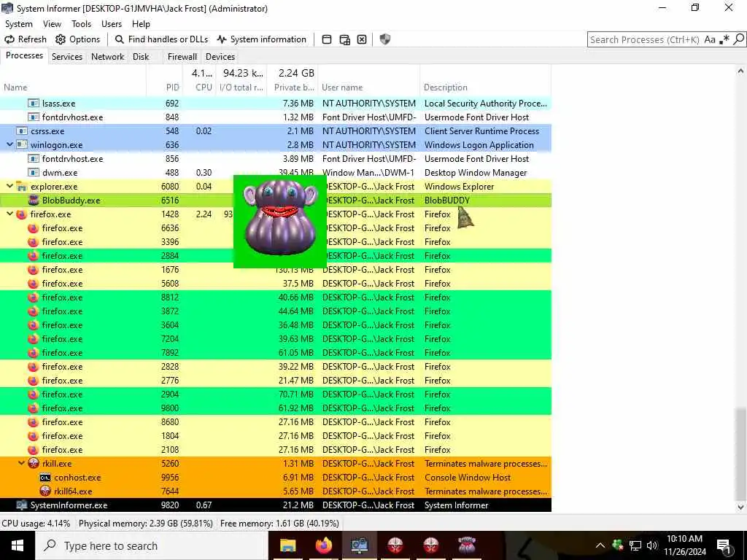747x560 pixels.
Task: Click the BlobBuddy taskbar icon
Action: click(466, 545)
